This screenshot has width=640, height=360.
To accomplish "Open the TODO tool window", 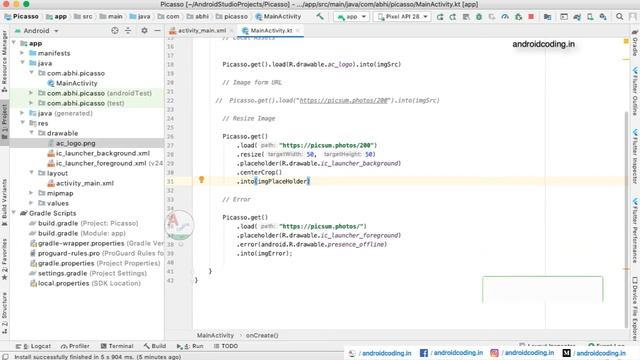I will coord(226,346).
